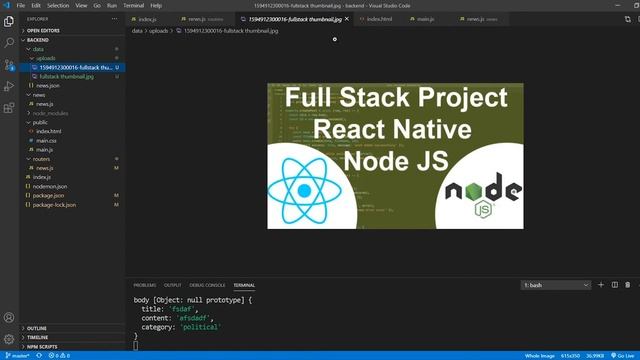Select the terminal shell dropdown showing bash
This screenshot has height=360, width=640.
coord(556,285)
